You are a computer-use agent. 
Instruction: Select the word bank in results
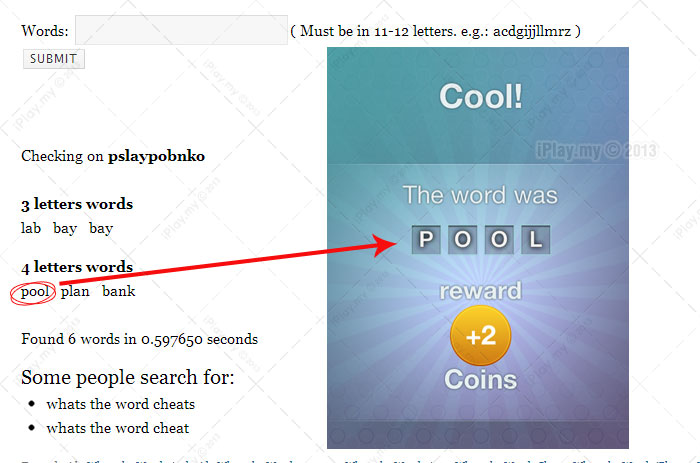click(x=118, y=291)
